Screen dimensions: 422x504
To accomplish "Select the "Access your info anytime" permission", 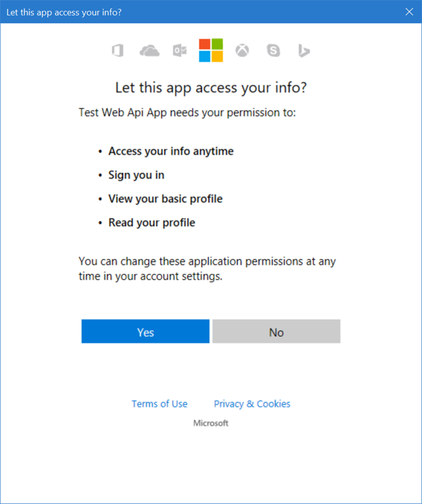I will point(171,151).
